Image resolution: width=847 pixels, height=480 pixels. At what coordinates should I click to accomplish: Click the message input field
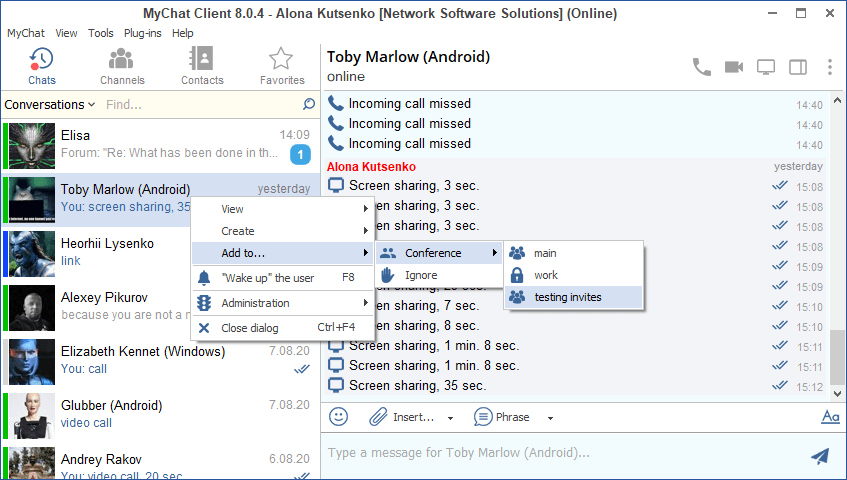click(x=560, y=454)
